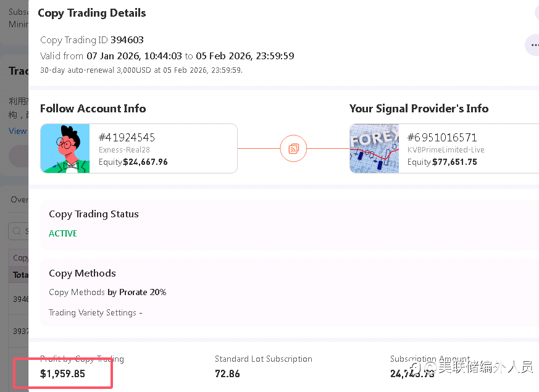The image size is (539, 392).
Task: Click the Copy Methods by Prorate 20% text
Action: [x=107, y=292]
